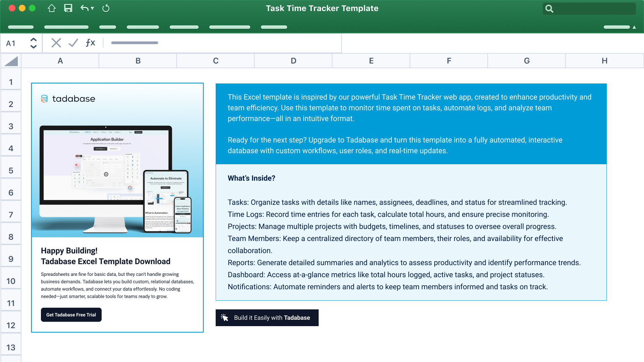Cancel the entry with the X icon

coord(56,43)
